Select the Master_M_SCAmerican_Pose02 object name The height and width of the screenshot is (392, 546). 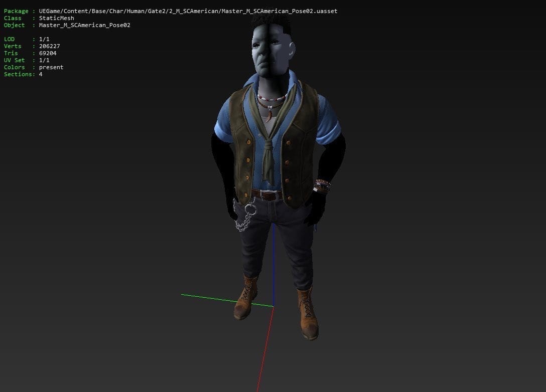85,25
